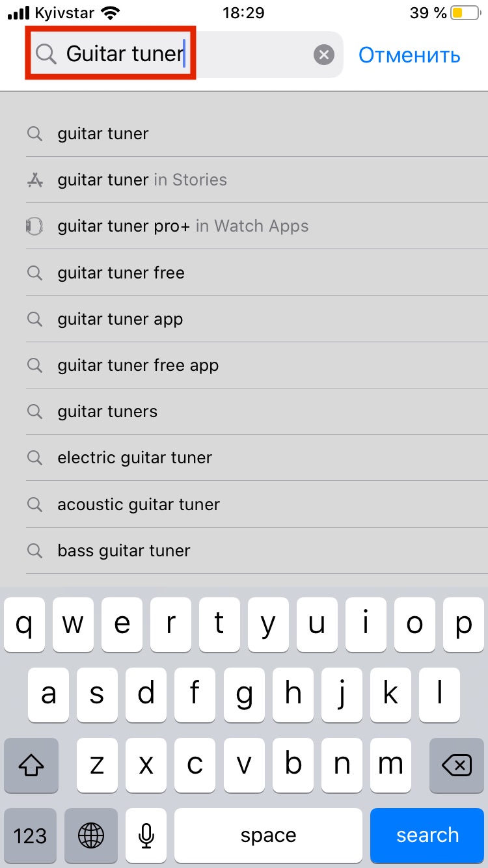Tap the App Store icon beside Stories
This screenshot has width=488, height=868.
tap(34, 180)
